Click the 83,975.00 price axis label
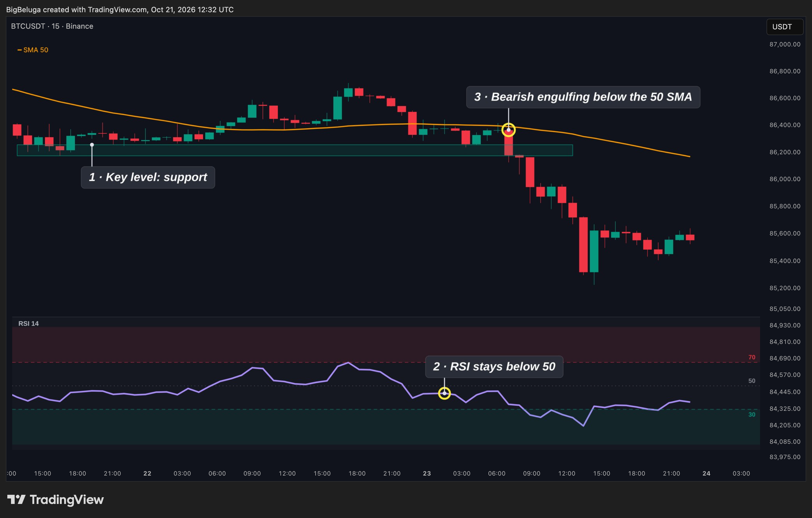812x518 pixels. point(785,457)
